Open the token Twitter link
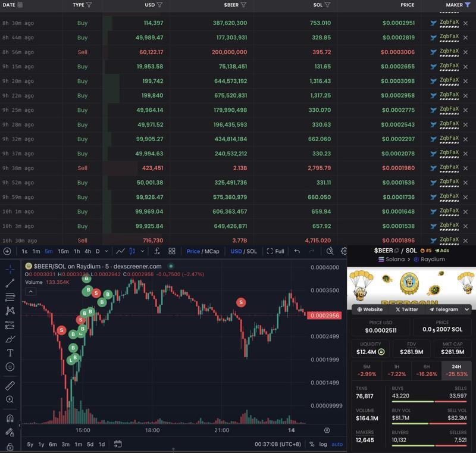 click(407, 310)
